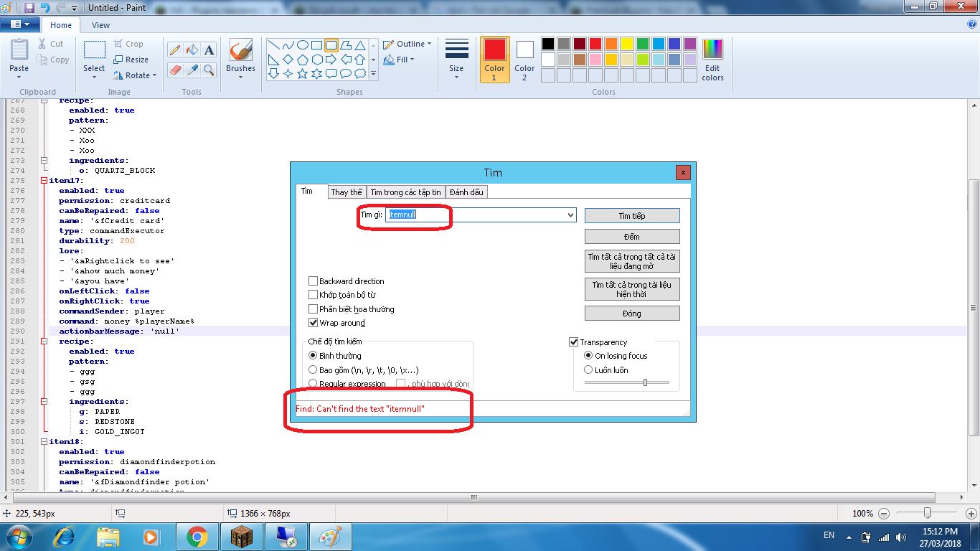The height and width of the screenshot is (551, 980).
Task: Select the Pencil tool
Action: point(174,50)
